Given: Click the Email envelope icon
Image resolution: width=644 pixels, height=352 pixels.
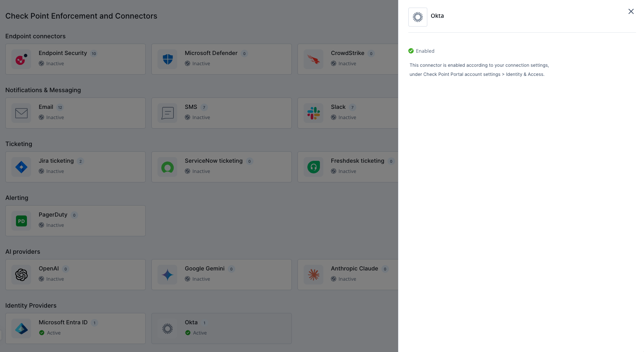Looking at the screenshot, I should (21, 113).
